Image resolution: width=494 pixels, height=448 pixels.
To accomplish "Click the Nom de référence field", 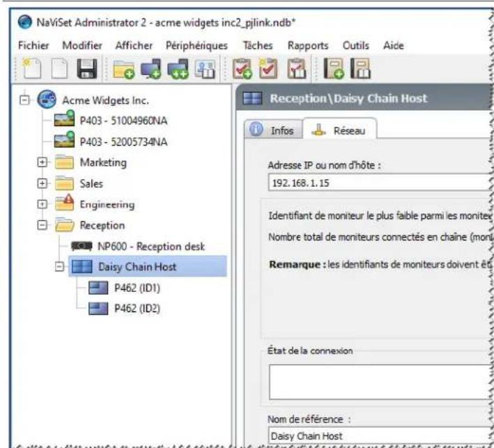I will (380, 436).
